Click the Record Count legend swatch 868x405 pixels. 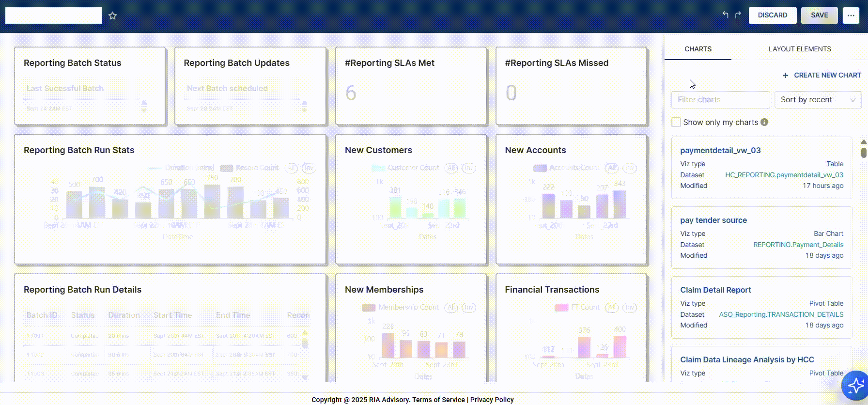(x=226, y=168)
